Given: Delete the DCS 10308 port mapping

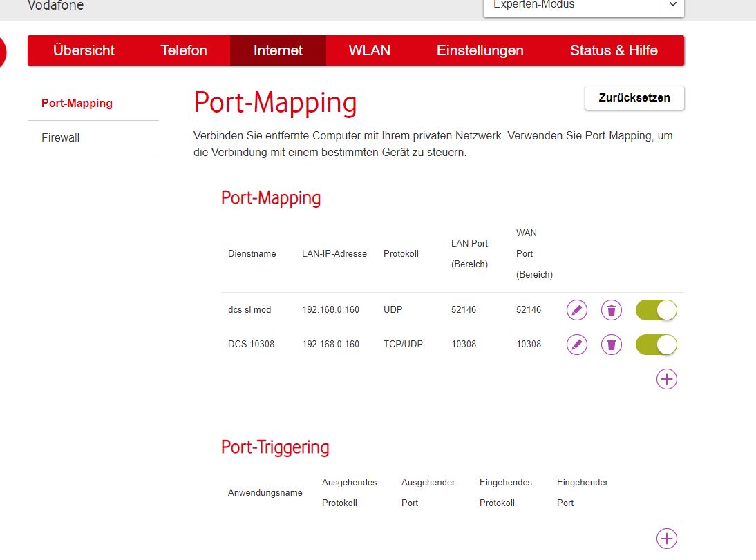Looking at the screenshot, I should 612,345.
